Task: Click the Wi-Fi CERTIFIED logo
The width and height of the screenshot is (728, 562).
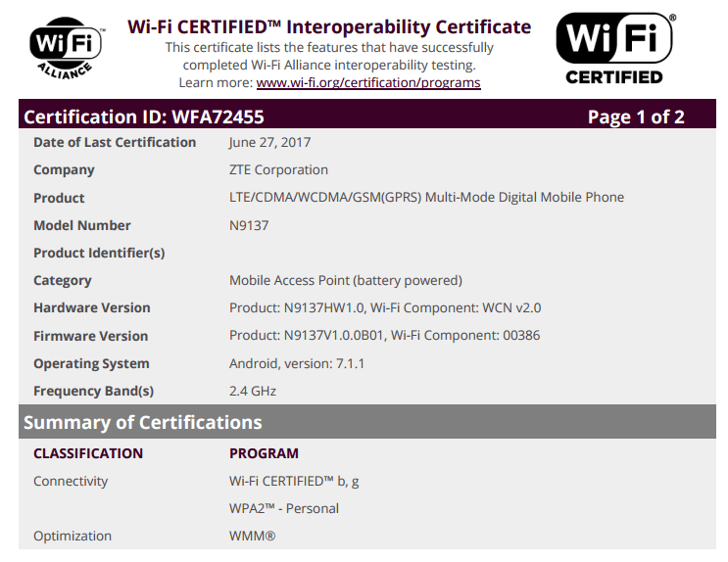Action: click(x=614, y=48)
